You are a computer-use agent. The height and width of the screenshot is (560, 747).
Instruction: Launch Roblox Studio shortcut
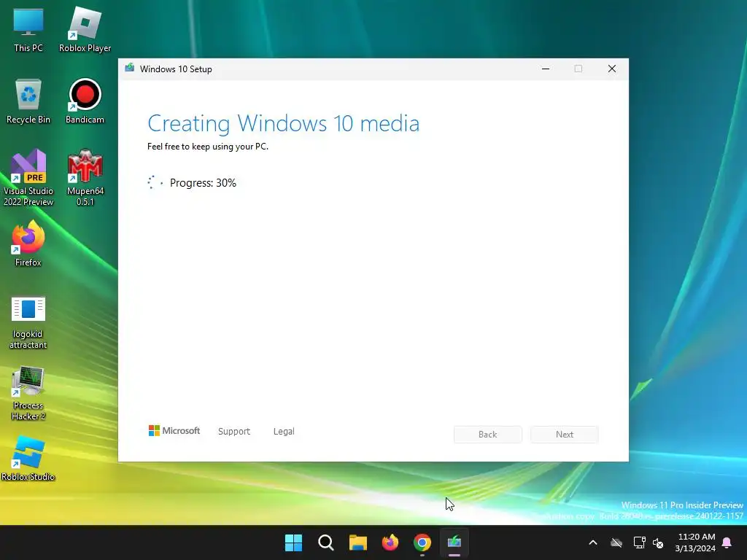28,459
